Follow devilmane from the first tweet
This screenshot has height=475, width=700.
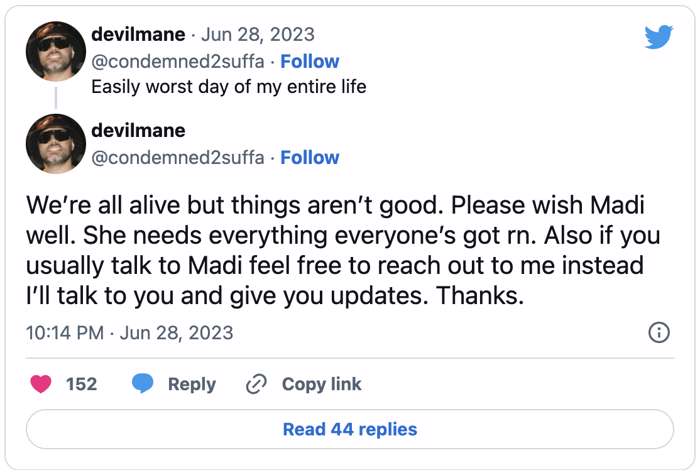coord(310,62)
